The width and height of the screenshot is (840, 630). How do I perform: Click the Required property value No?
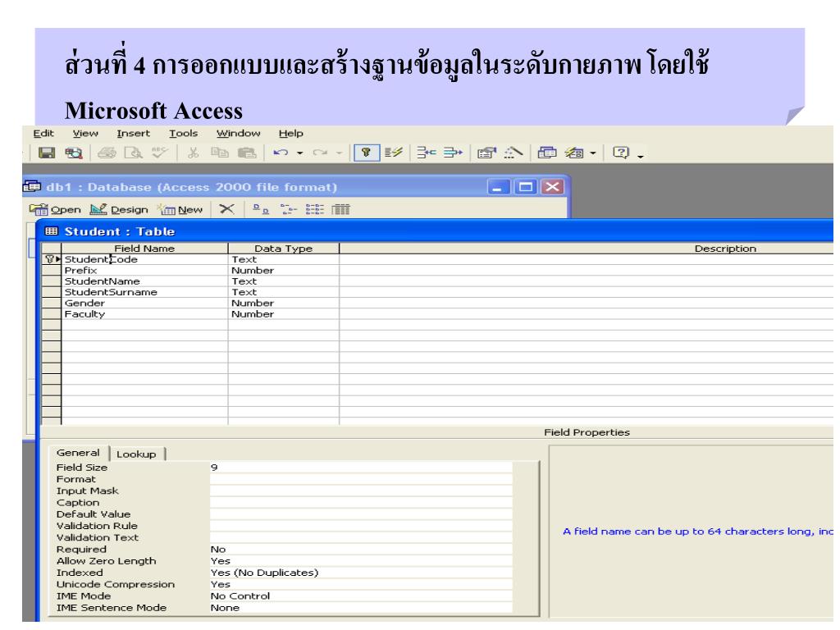(x=361, y=550)
